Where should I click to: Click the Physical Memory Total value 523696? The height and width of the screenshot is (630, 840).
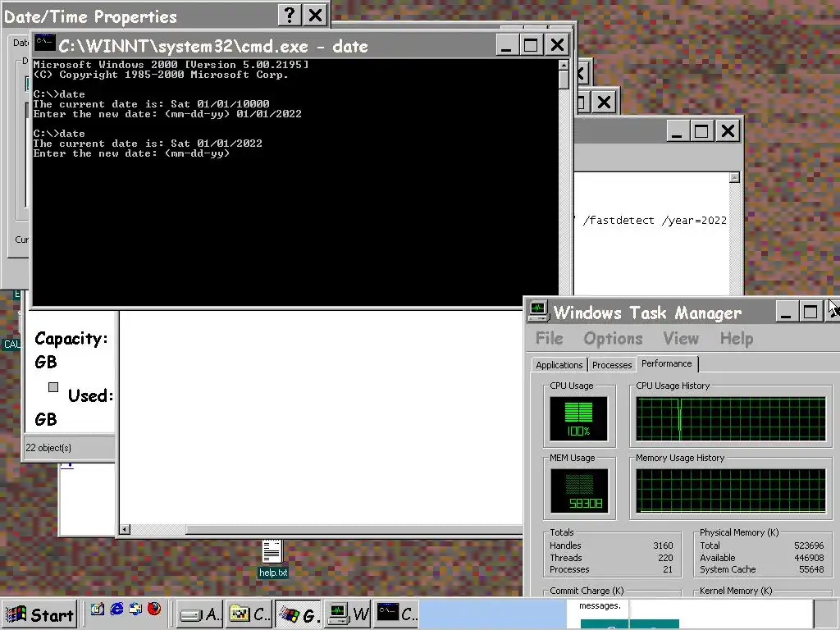[809, 546]
